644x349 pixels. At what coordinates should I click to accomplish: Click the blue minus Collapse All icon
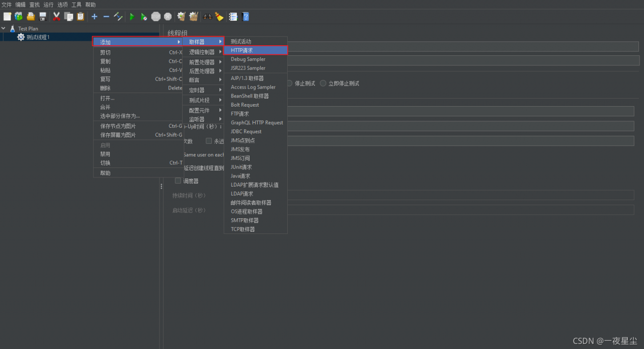click(106, 17)
